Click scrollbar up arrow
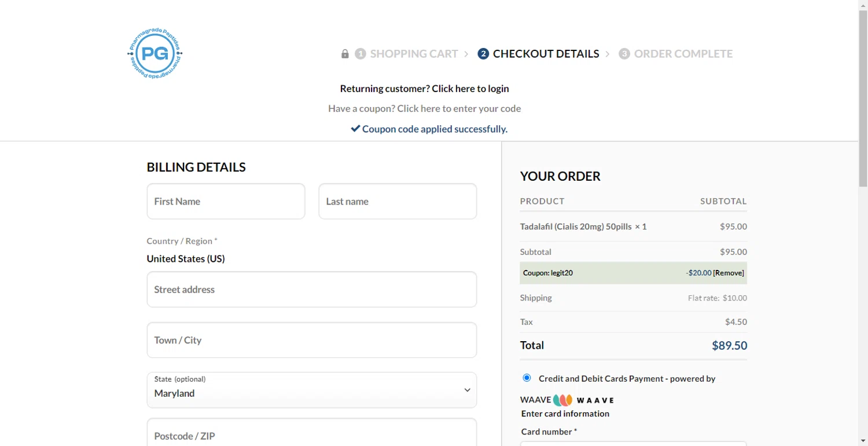 click(x=863, y=5)
